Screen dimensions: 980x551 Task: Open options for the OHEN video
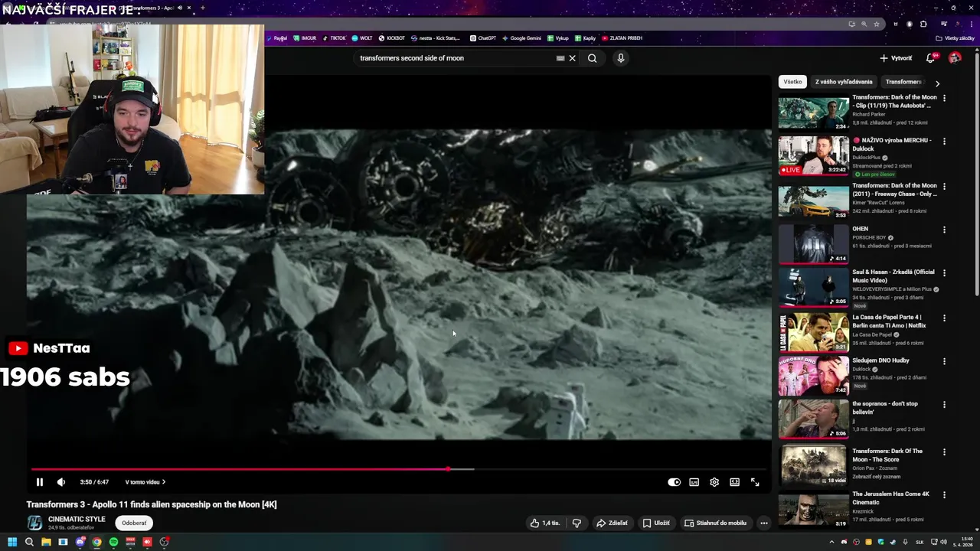tap(944, 230)
